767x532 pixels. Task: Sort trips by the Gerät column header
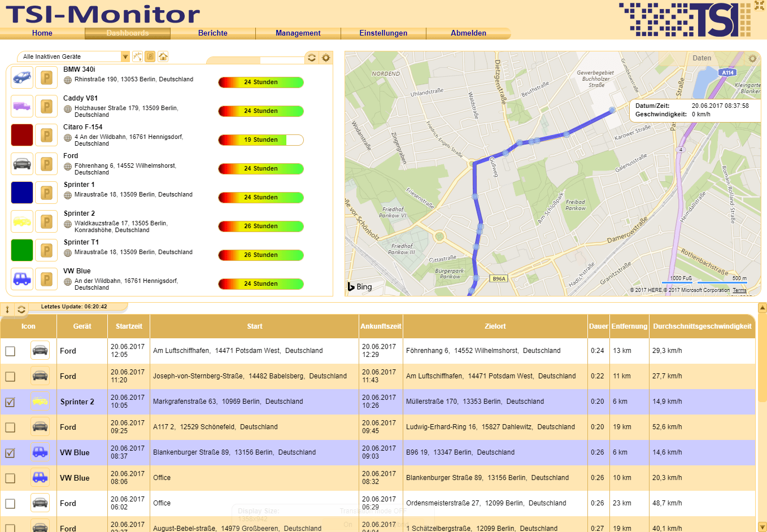(x=82, y=326)
